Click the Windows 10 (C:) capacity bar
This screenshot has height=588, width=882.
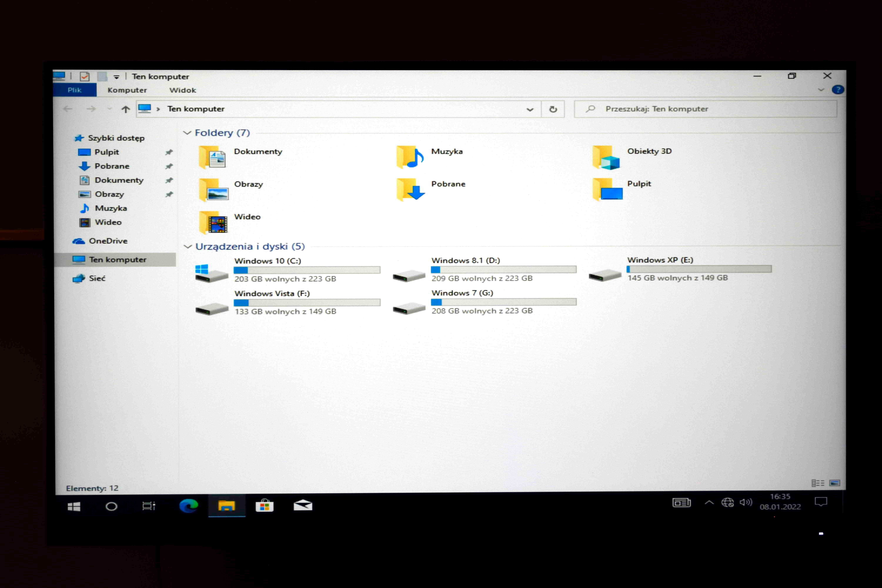click(307, 270)
